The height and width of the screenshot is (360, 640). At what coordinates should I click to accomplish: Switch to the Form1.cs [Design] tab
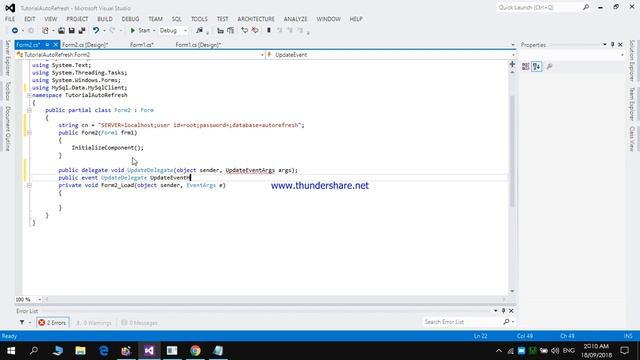pos(198,45)
